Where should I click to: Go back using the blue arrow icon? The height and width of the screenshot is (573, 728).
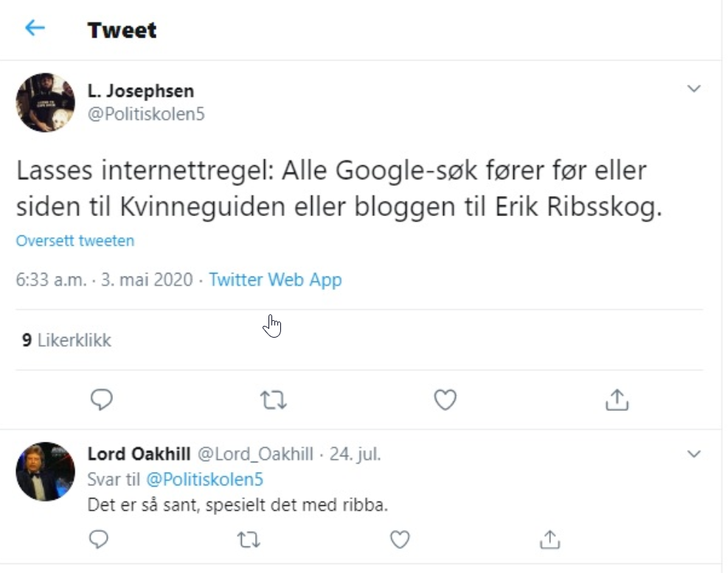[x=35, y=28]
